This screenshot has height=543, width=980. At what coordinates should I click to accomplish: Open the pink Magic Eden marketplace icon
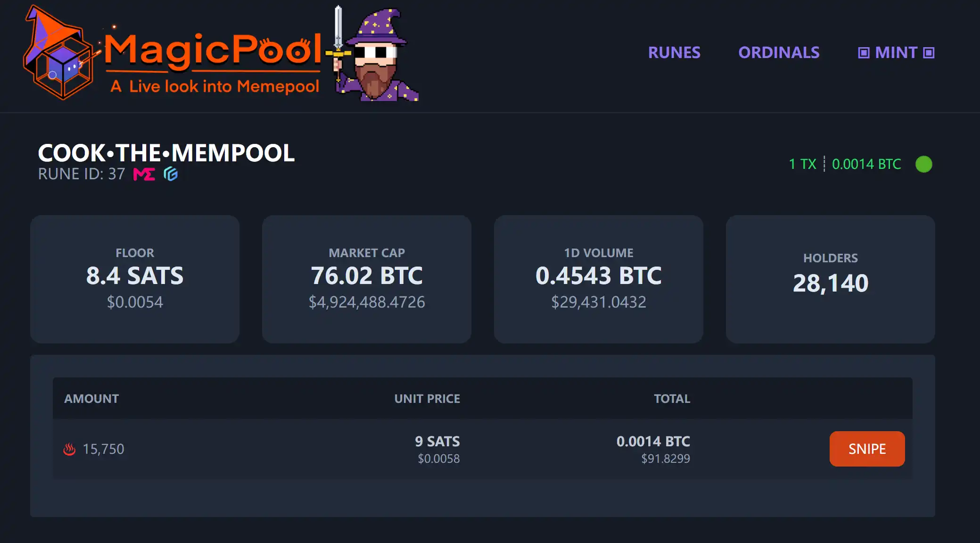[144, 175]
